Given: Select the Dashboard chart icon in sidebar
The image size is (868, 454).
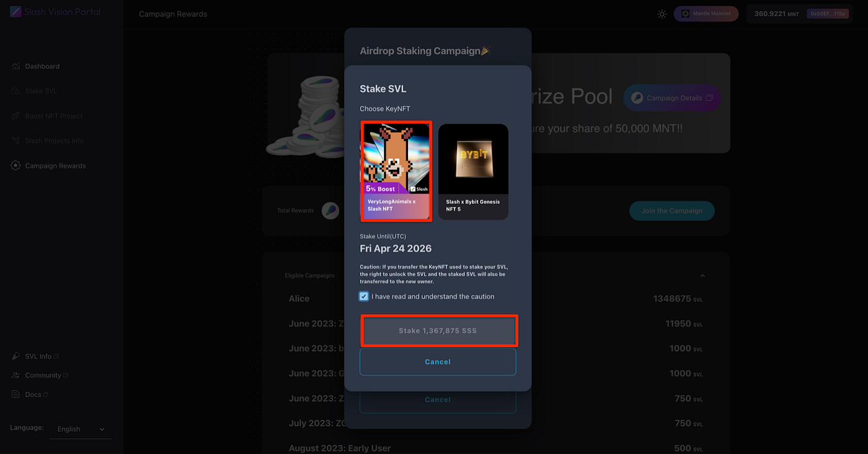Looking at the screenshot, I should point(15,66).
